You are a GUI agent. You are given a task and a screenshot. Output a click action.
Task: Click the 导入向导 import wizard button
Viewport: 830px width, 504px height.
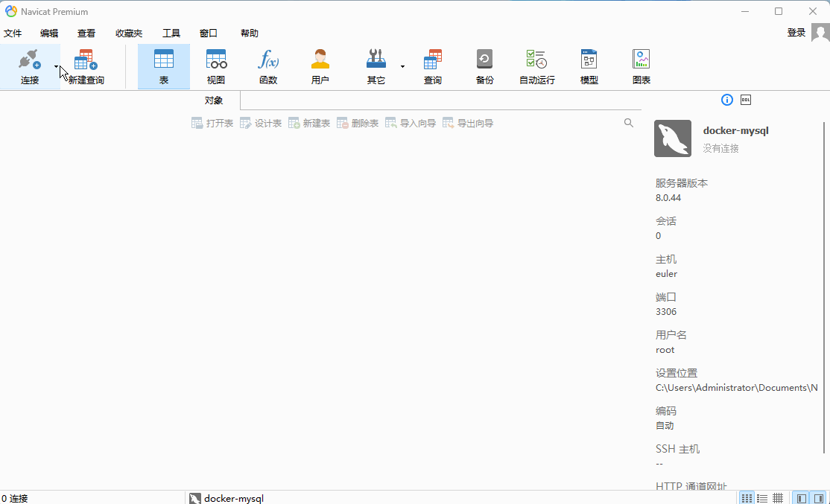click(411, 124)
